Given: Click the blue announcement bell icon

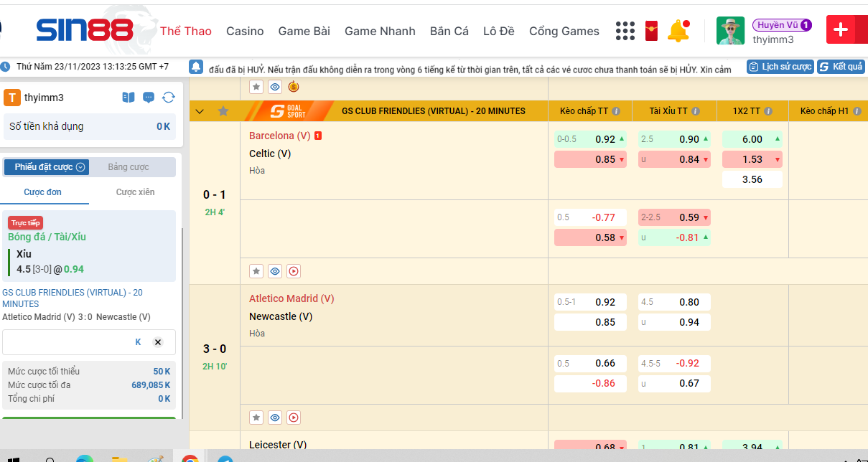Looking at the screenshot, I should [196, 67].
